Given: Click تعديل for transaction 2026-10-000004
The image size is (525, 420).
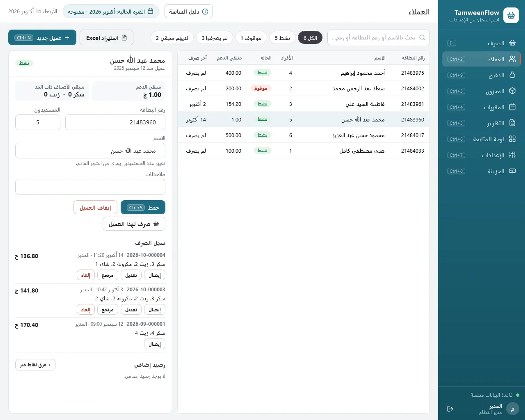Looking at the screenshot, I should tap(131, 275).
